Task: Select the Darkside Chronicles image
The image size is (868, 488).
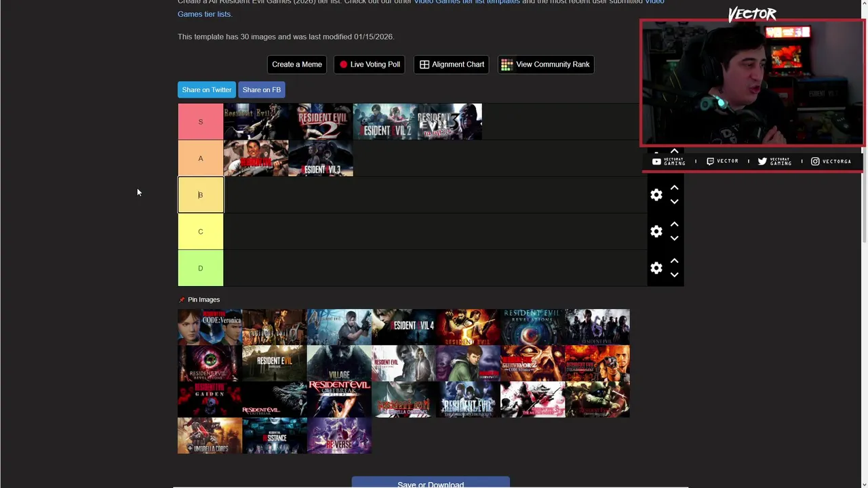Action: pos(468,399)
